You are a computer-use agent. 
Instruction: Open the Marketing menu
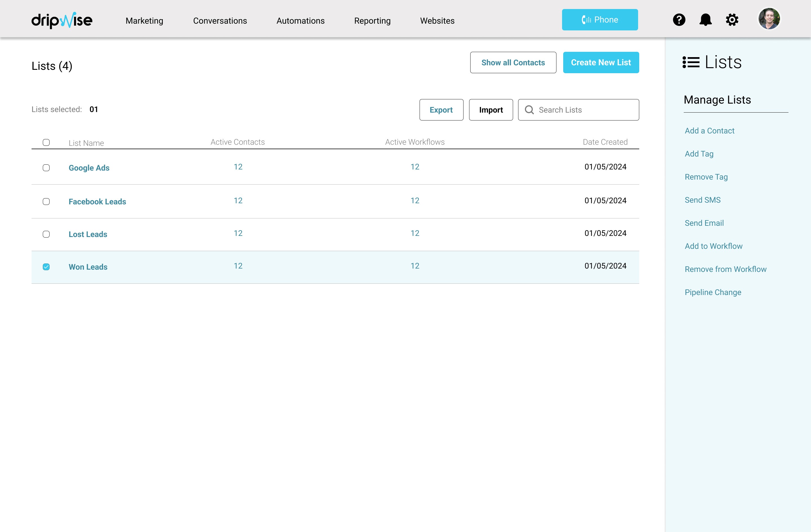click(x=144, y=21)
